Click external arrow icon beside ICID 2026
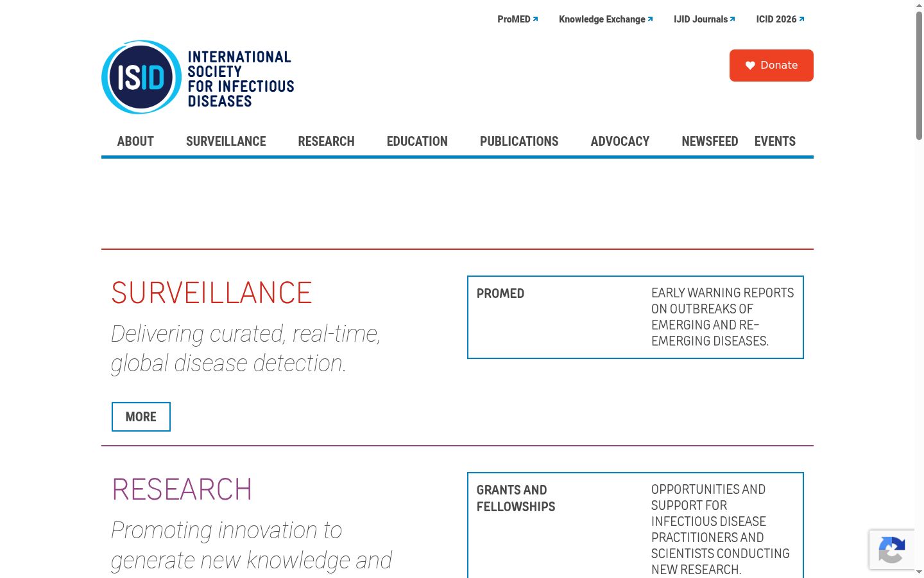924x578 pixels. (801, 19)
